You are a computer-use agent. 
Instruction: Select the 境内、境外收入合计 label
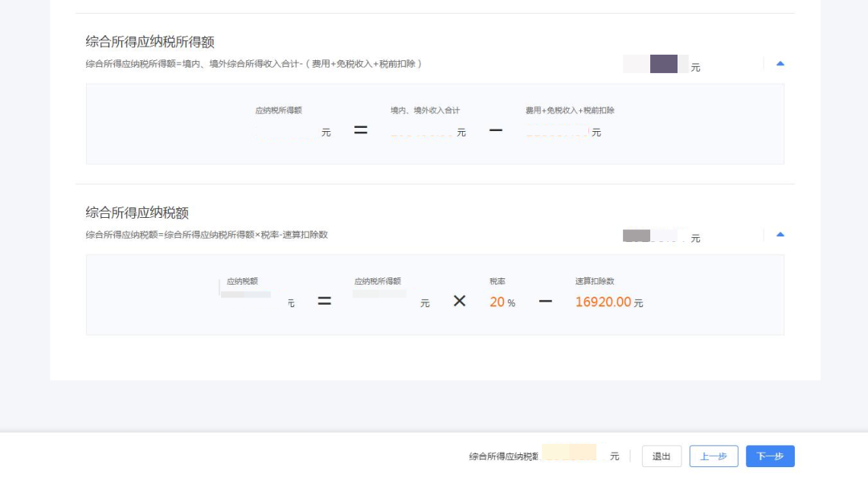click(425, 110)
